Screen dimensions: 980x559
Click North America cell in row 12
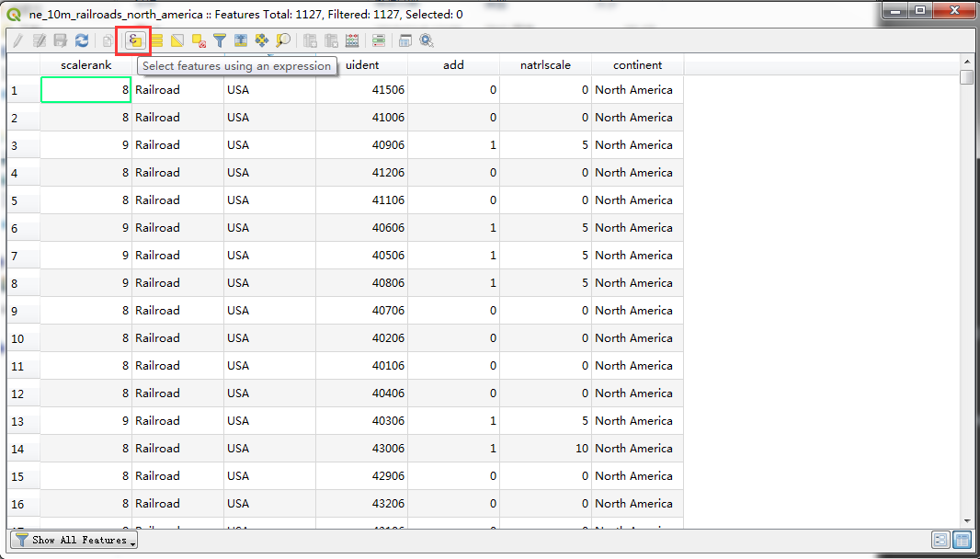tap(637, 394)
